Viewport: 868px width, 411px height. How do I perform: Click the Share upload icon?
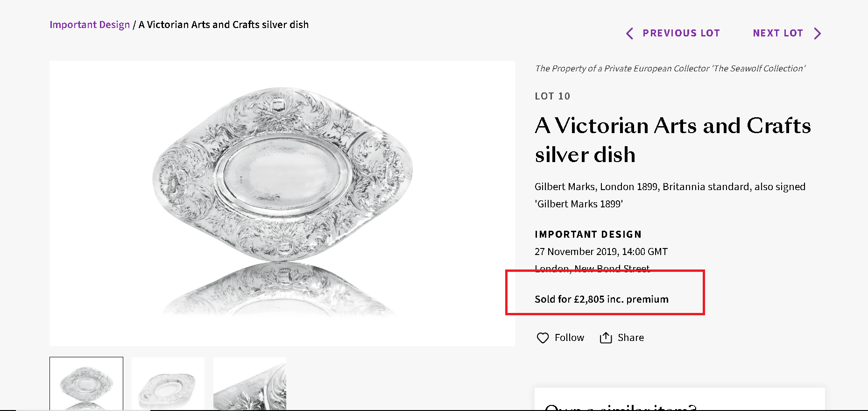pyautogui.click(x=606, y=337)
